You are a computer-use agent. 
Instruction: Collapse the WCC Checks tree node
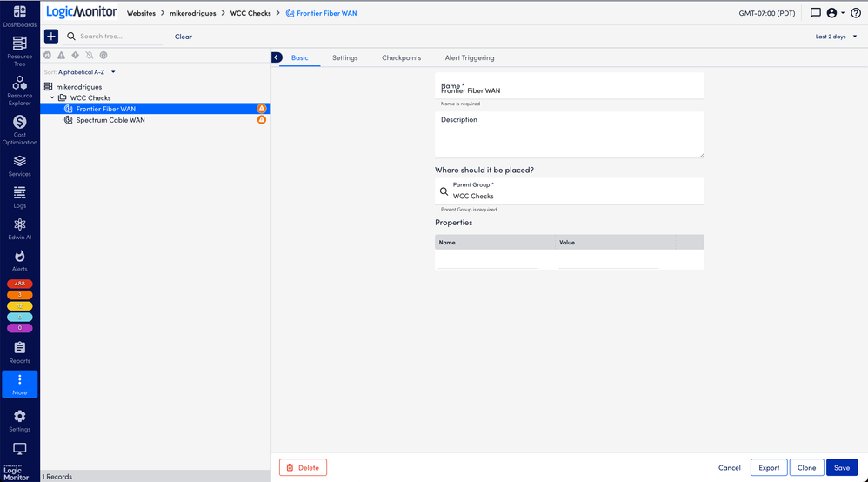coord(52,97)
